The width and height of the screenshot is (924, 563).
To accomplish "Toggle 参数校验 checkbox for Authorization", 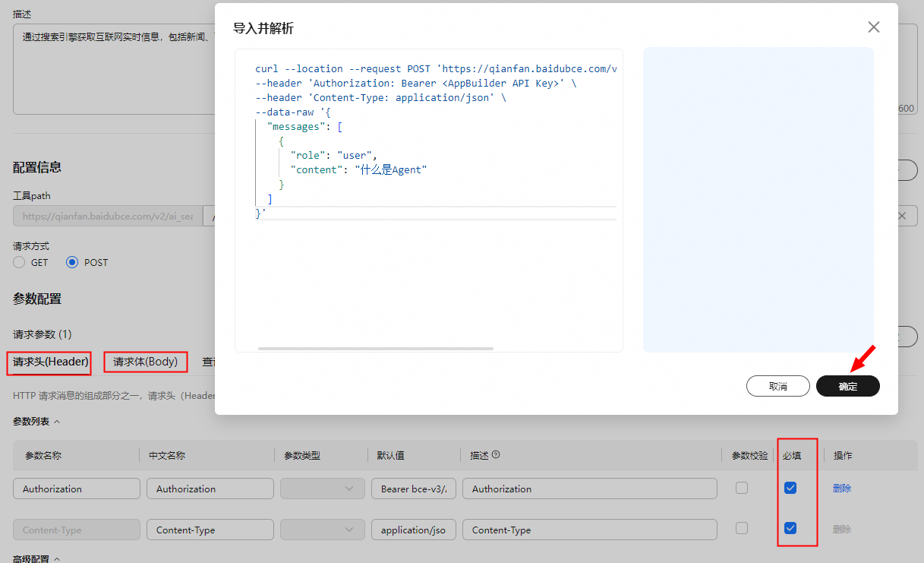I will tap(742, 488).
